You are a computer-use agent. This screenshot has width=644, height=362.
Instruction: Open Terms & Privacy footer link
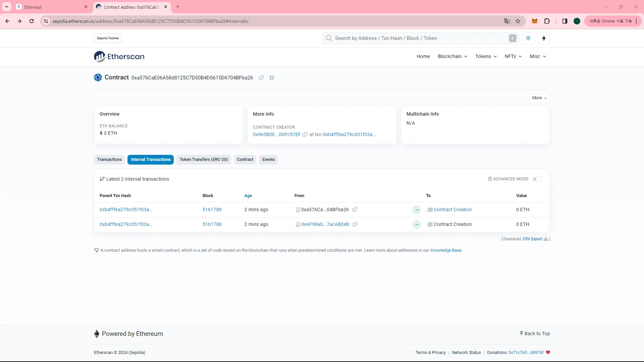(431, 353)
